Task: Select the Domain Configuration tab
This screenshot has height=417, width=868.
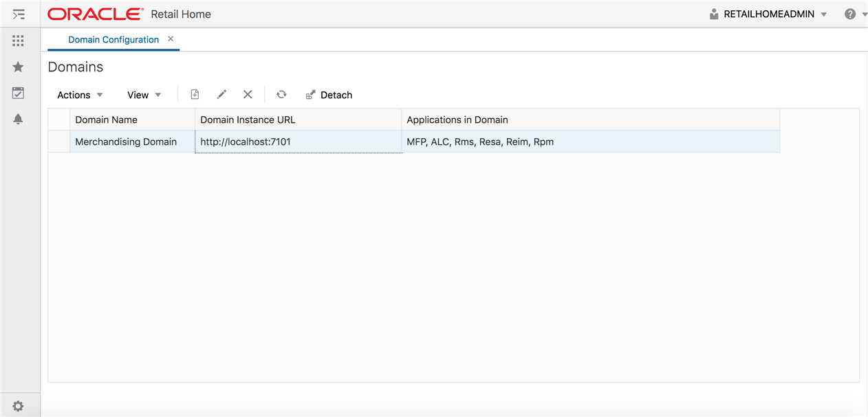Action: click(113, 40)
